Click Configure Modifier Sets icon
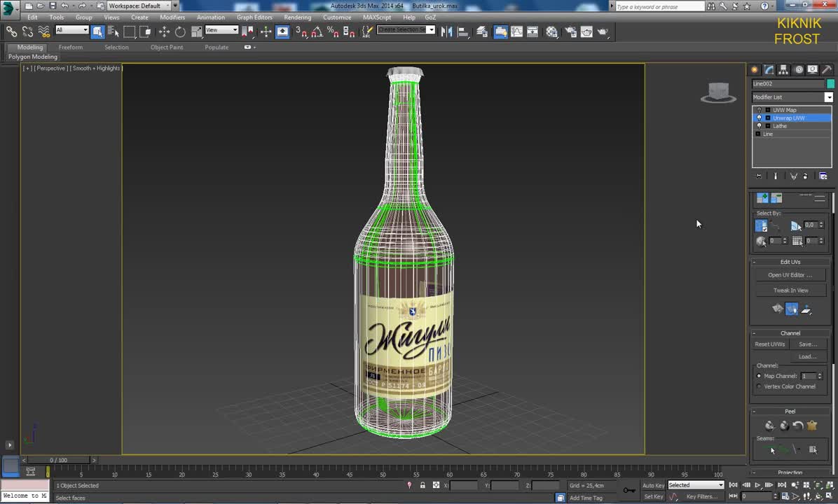Screen dimensions: 838x504 (823, 176)
